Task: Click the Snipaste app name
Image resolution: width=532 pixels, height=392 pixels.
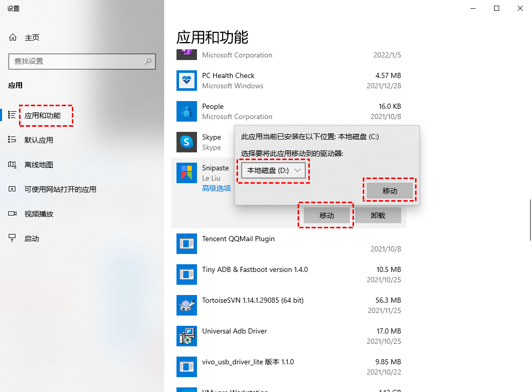Action: pos(215,168)
